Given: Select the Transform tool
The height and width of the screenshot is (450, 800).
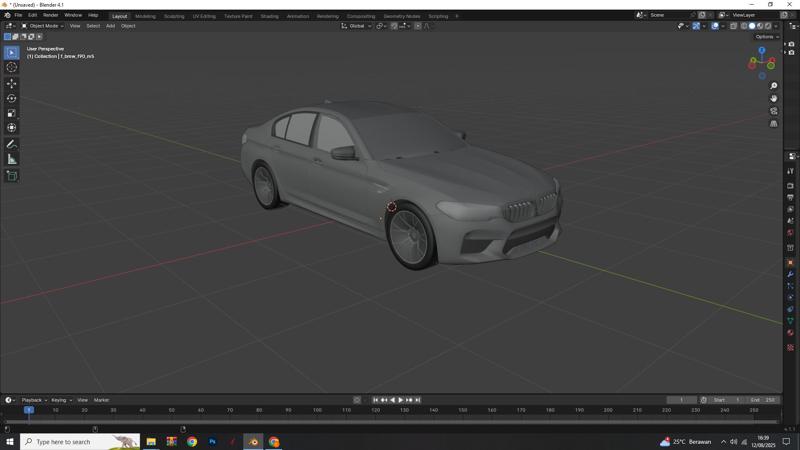Looking at the screenshot, I should coord(12,128).
